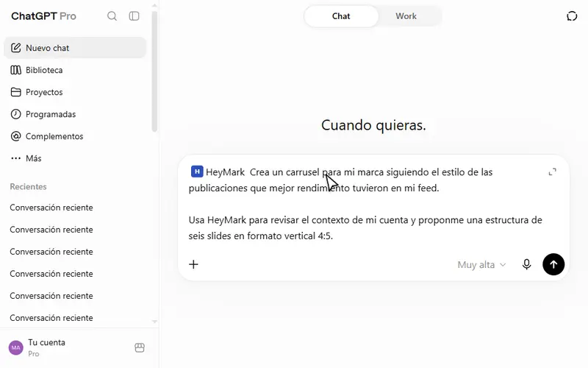The image size is (588, 368).
Task: Click the sidebar vertical scrollbar thumb
Action: click(x=154, y=71)
